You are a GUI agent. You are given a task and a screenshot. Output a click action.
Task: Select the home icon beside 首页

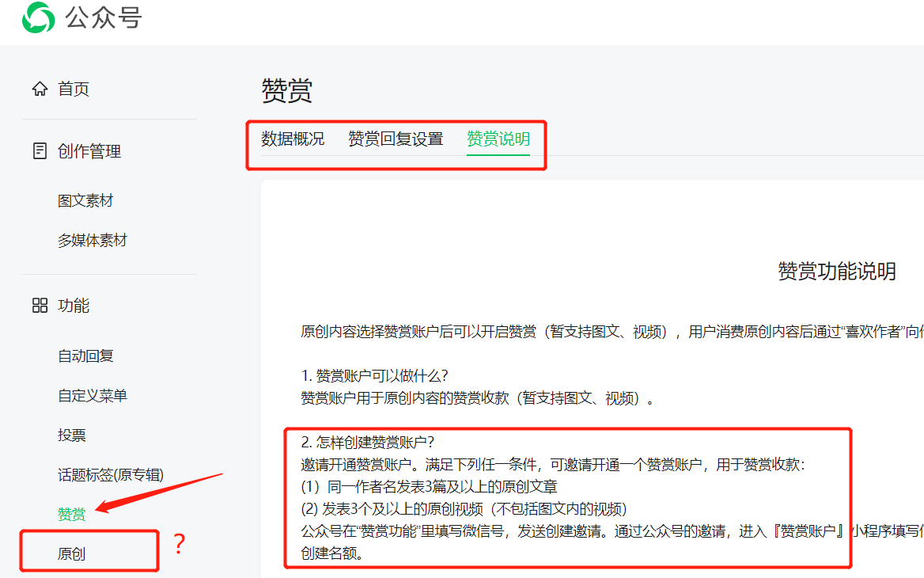(x=40, y=89)
